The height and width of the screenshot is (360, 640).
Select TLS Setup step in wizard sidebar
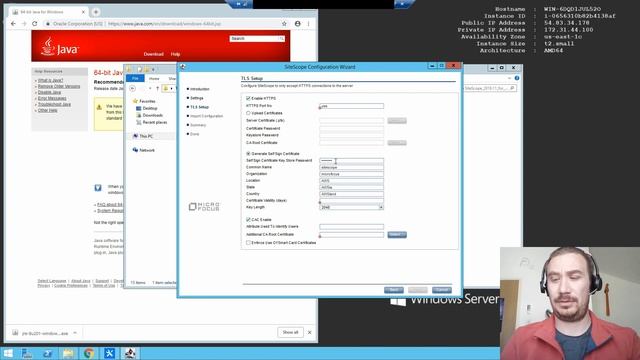(x=199, y=107)
